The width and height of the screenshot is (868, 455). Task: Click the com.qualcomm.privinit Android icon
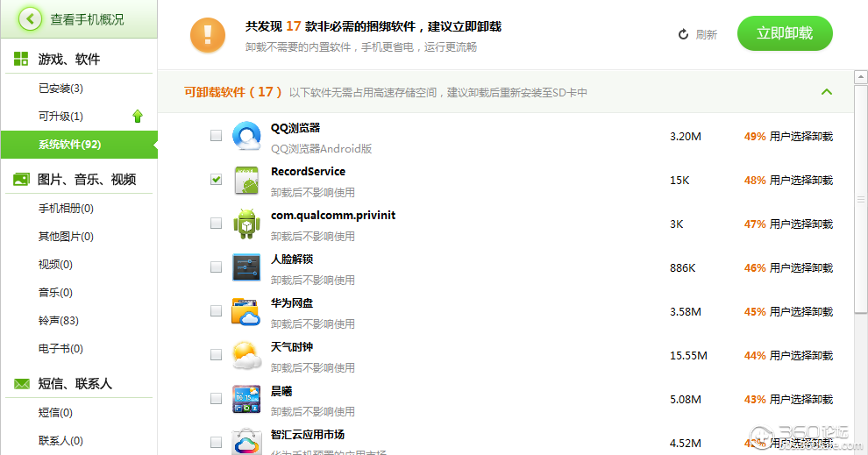click(x=246, y=224)
